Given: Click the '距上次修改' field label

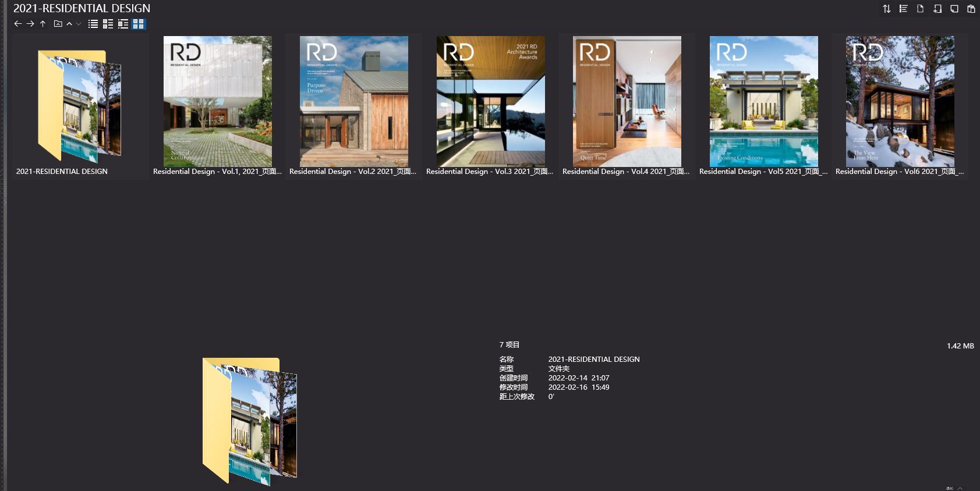Looking at the screenshot, I should point(517,397).
